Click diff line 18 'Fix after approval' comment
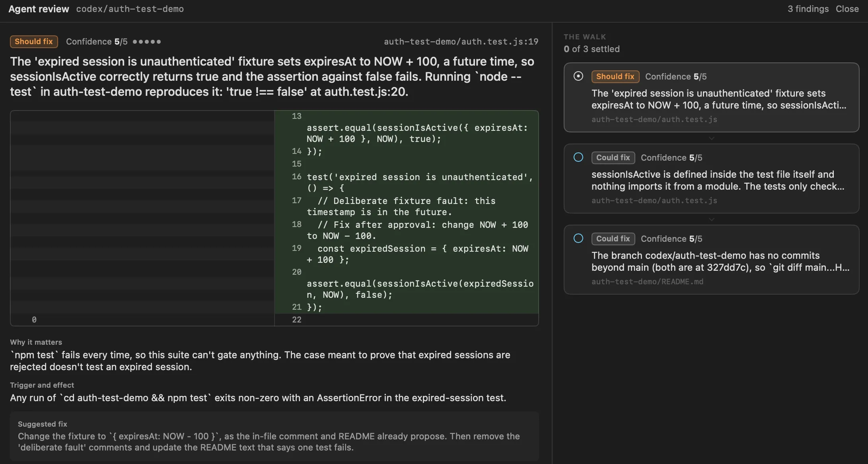Viewport: 868px width, 464px height. pyautogui.click(x=407, y=230)
